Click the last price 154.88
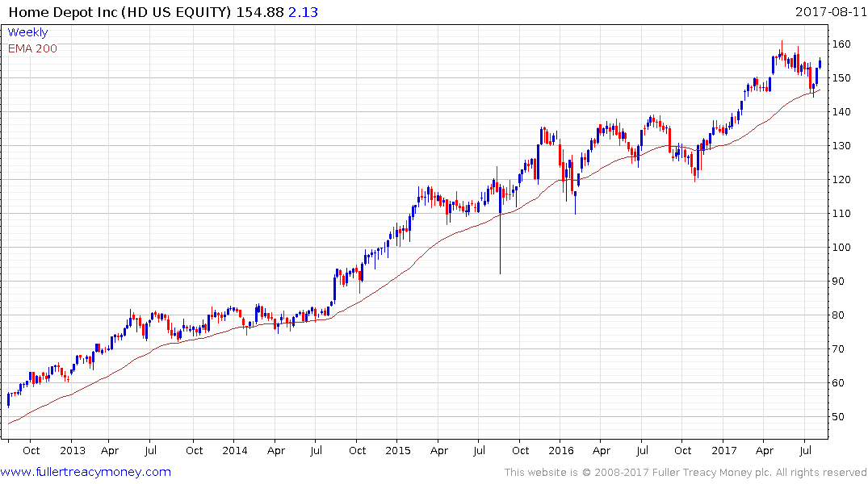The image size is (868, 484). (260, 12)
